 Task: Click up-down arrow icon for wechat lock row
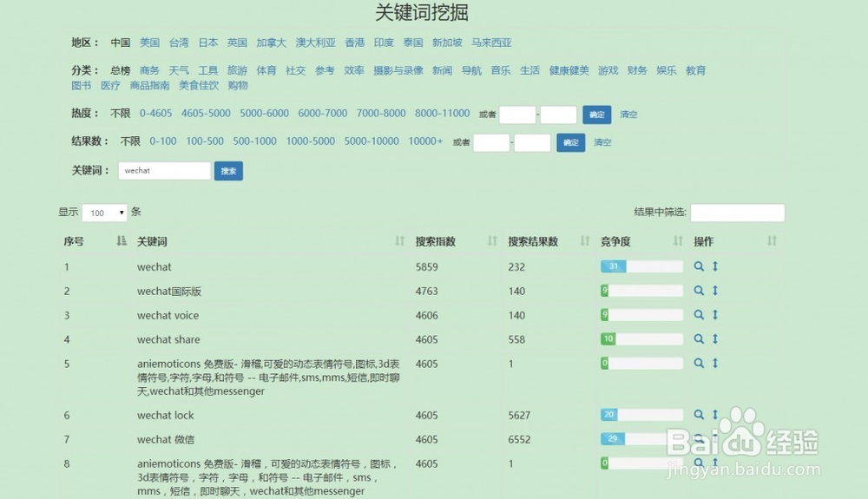click(x=715, y=415)
